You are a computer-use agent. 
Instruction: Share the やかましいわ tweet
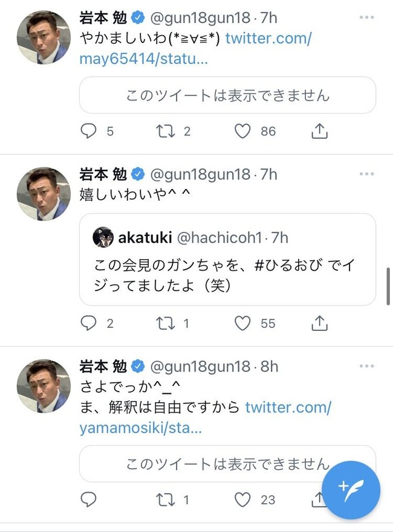[x=319, y=131]
